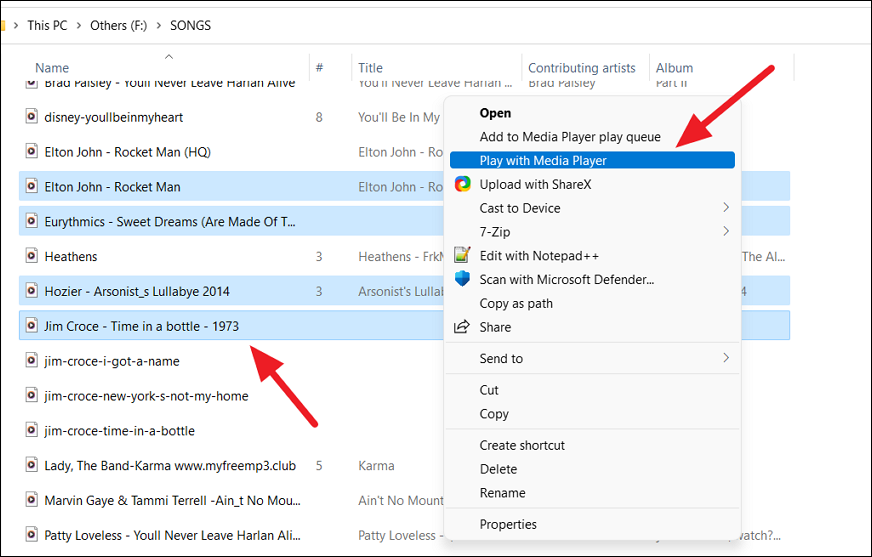The height and width of the screenshot is (557, 872).
Task: Go to This PC in the breadcrumb
Action: [x=47, y=26]
